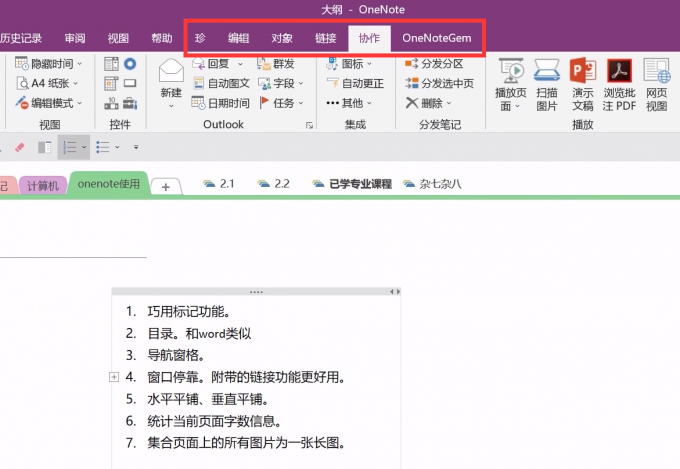Click the note container drag handle

point(256,292)
